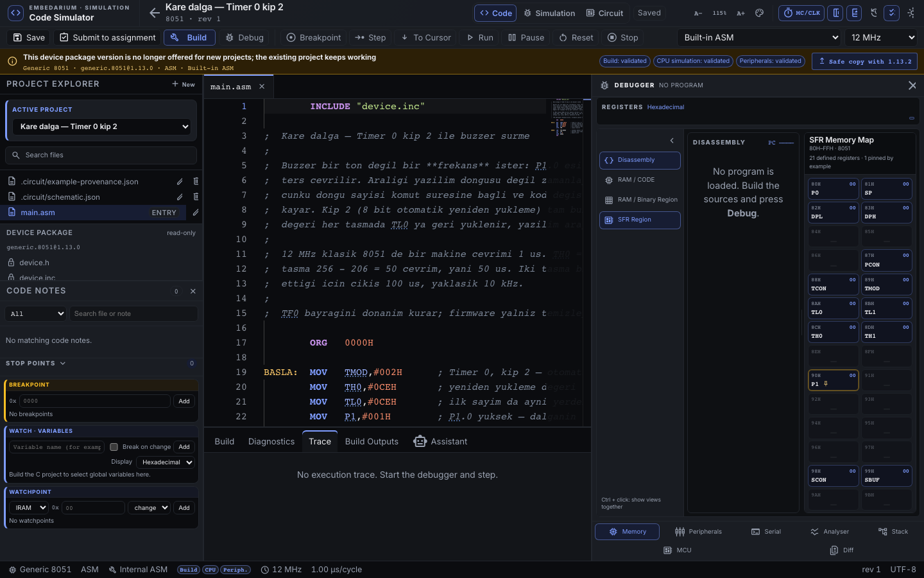Toggle the MC/CLK timer display
The width and height of the screenshot is (924, 578).
pyautogui.click(x=802, y=13)
